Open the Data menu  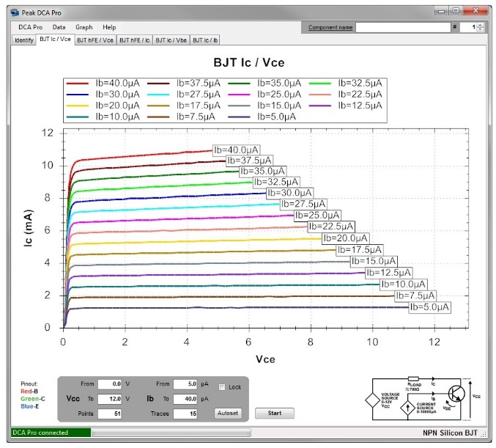pos(59,27)
